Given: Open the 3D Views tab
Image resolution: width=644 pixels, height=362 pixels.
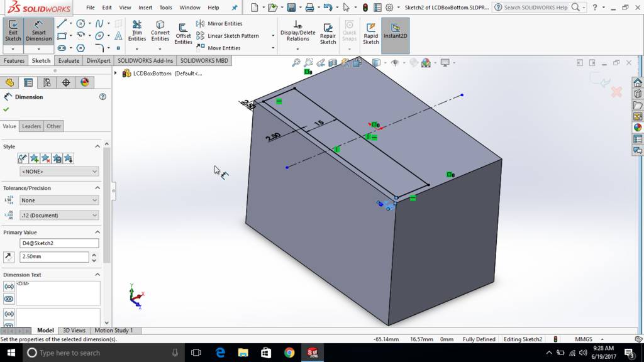Looking at the screenshot, I should coord(74,331).
